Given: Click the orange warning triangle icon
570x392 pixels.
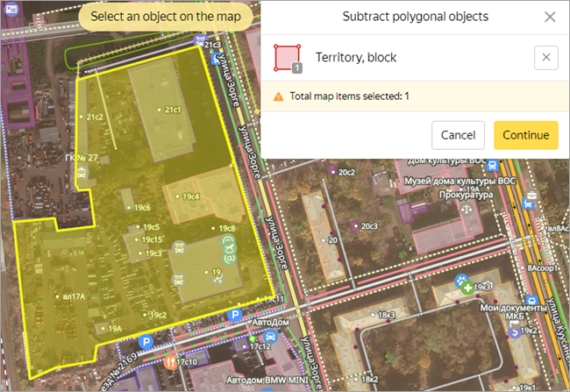Looking at the screenshot, I should [278, 96].
